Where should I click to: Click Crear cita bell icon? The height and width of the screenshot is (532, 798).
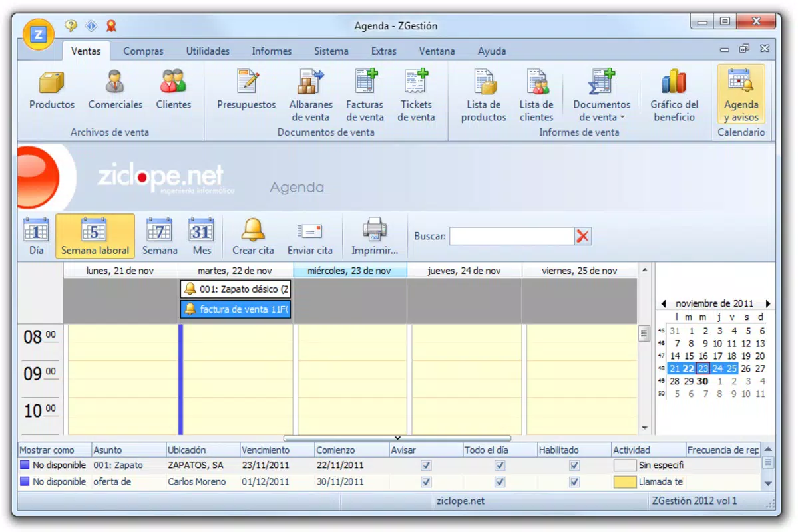[253, 230]
